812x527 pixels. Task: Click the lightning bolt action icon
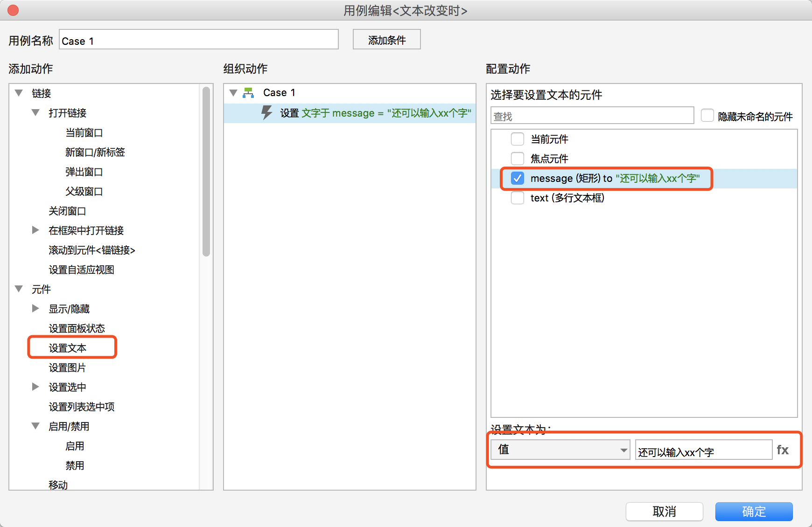click(x=267, y=112)
